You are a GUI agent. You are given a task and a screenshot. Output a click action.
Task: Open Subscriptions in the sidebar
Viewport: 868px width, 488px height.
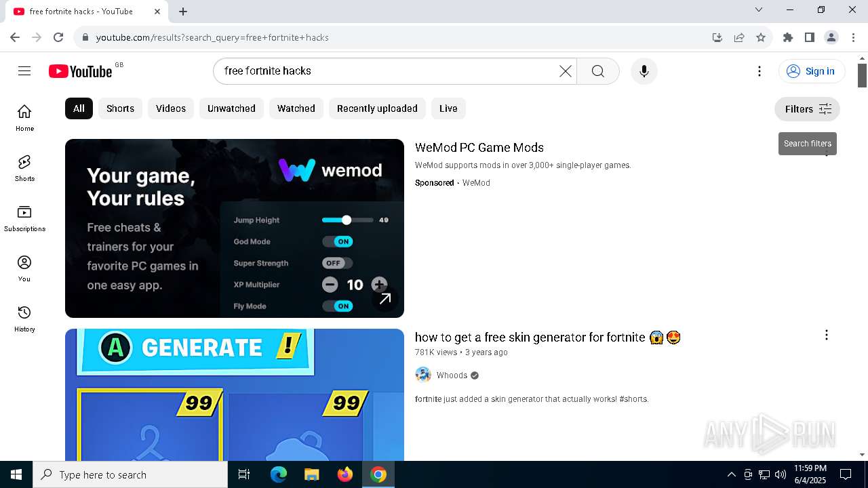pos(24,218)
